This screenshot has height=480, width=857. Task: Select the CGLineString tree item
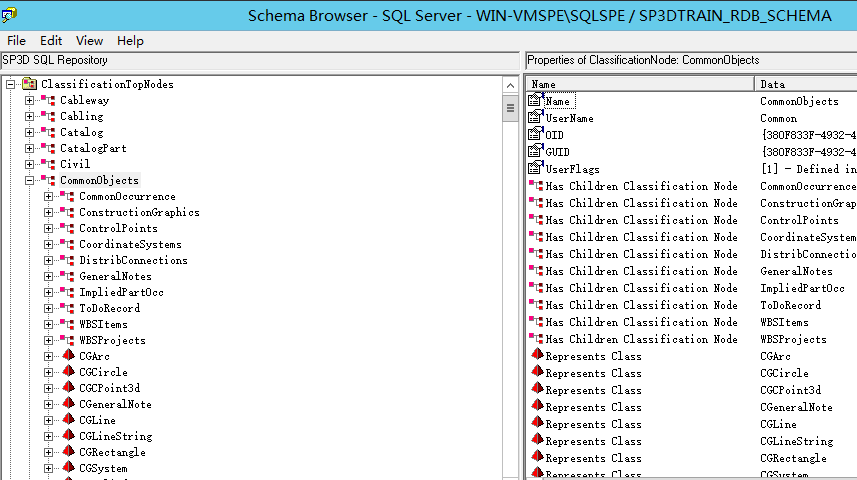[x=116, y=436]
